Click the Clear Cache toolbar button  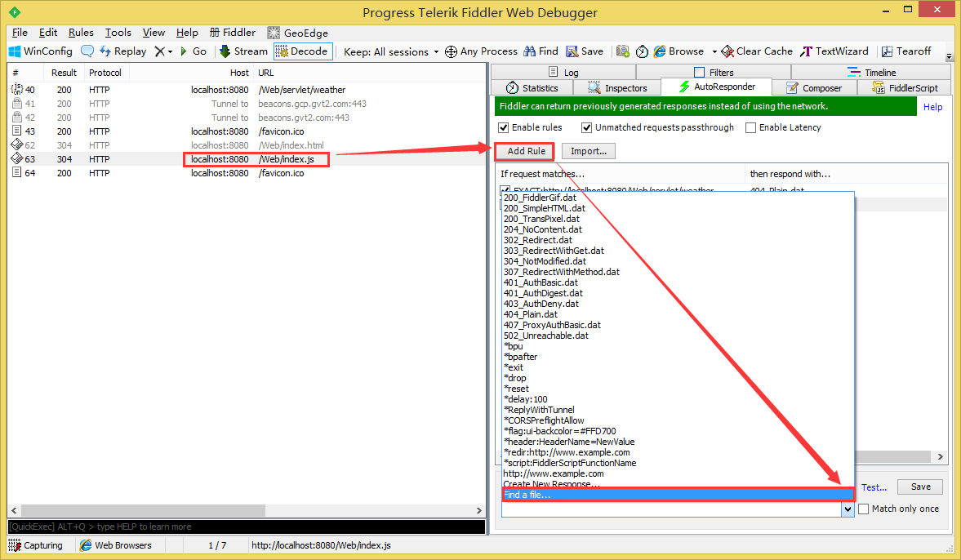pyautogui.click(x=757, y=51)
